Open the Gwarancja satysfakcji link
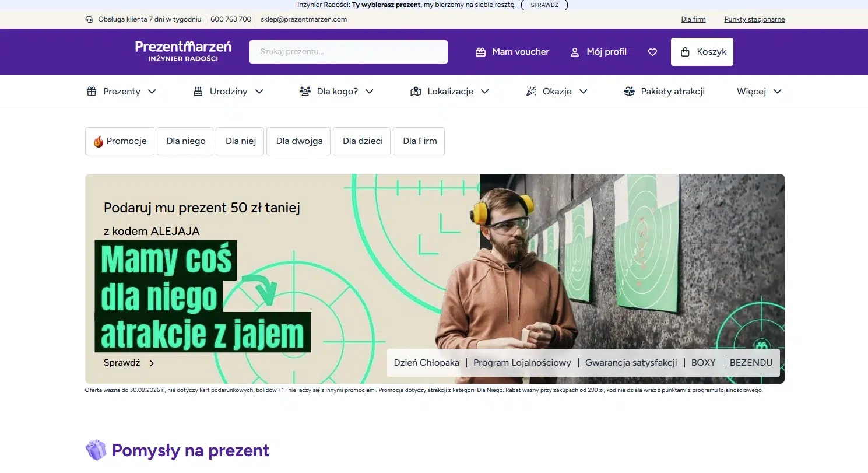Screen dimensions: 868x473 (x=631, y=363)
